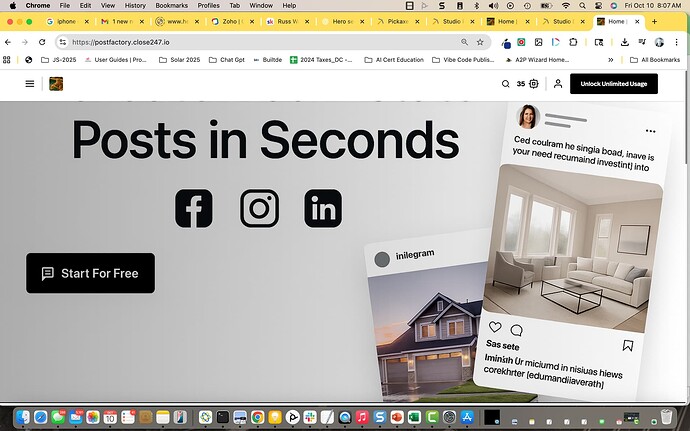Open the 2024 Taxes_DC bookmark
690x431 pixels.
point(321,60)
